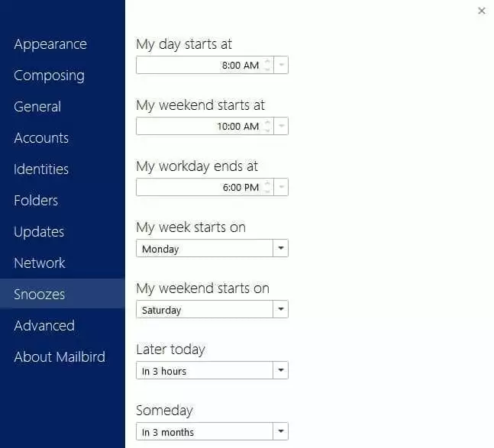Viewport: 494px width, 448px height.
Task: Close the settings window
Action: point(482,11)
